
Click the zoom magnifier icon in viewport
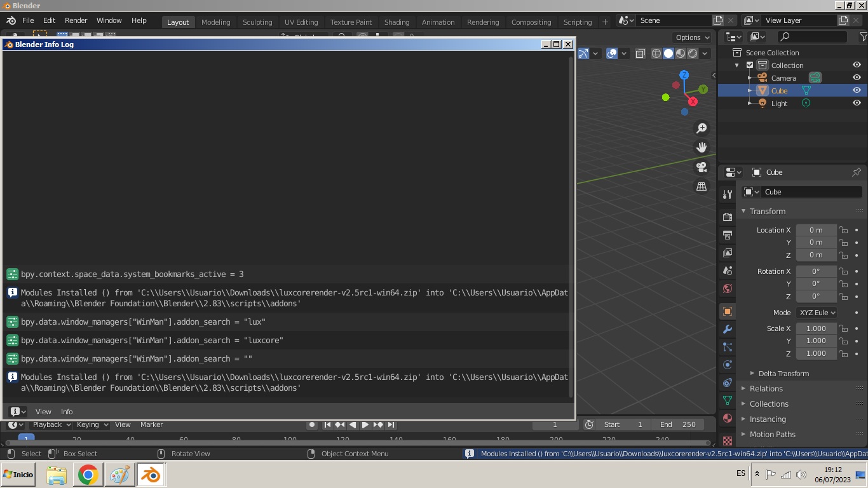(x=702, y=128)
